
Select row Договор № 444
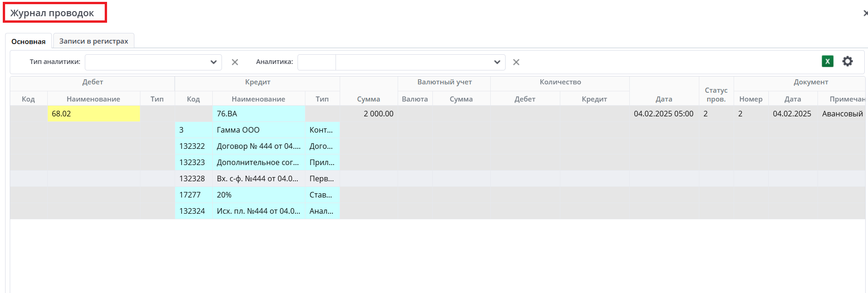coord(258,146)
